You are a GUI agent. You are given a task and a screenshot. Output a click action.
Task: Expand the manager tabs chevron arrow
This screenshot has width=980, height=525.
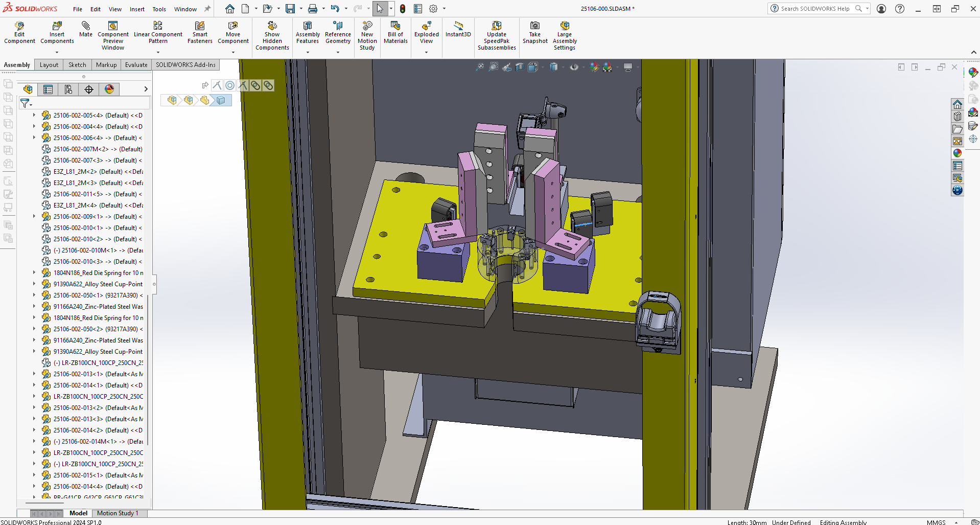pyautogui.click(x=146, y=89)
